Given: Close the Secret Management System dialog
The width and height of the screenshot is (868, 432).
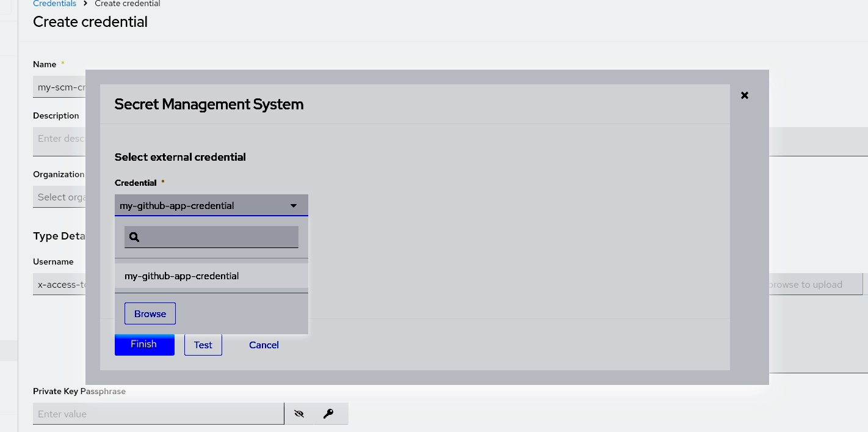Looking at the screenshot, I should [x=744, y=95].
